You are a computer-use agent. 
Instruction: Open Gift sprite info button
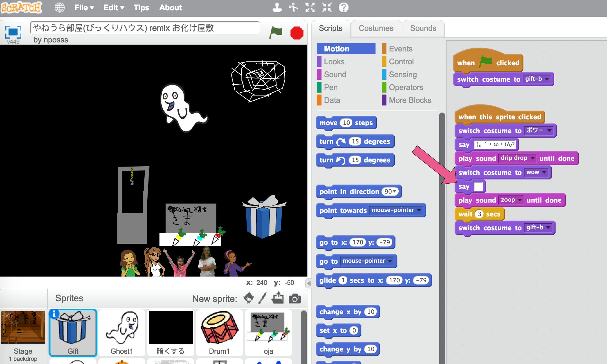[x=54, y=314]
